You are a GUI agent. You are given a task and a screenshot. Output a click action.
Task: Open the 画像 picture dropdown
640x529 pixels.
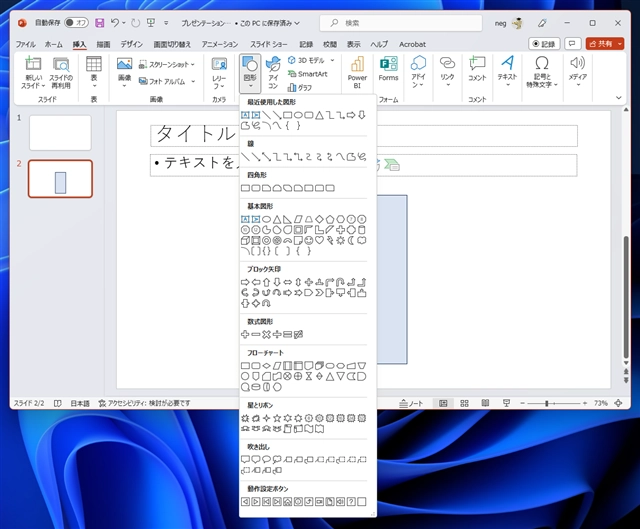point(124,72)
